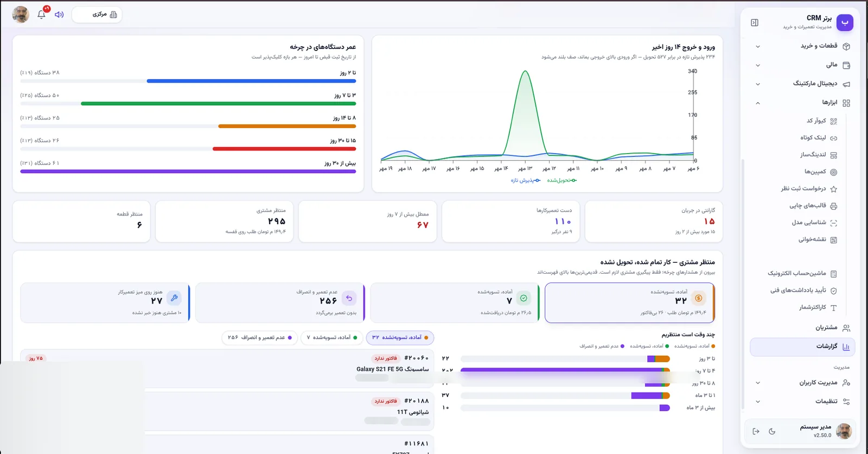Toggle the sidebar collapse button
This screenshot has height=454, width=868.
click(755, 23)
